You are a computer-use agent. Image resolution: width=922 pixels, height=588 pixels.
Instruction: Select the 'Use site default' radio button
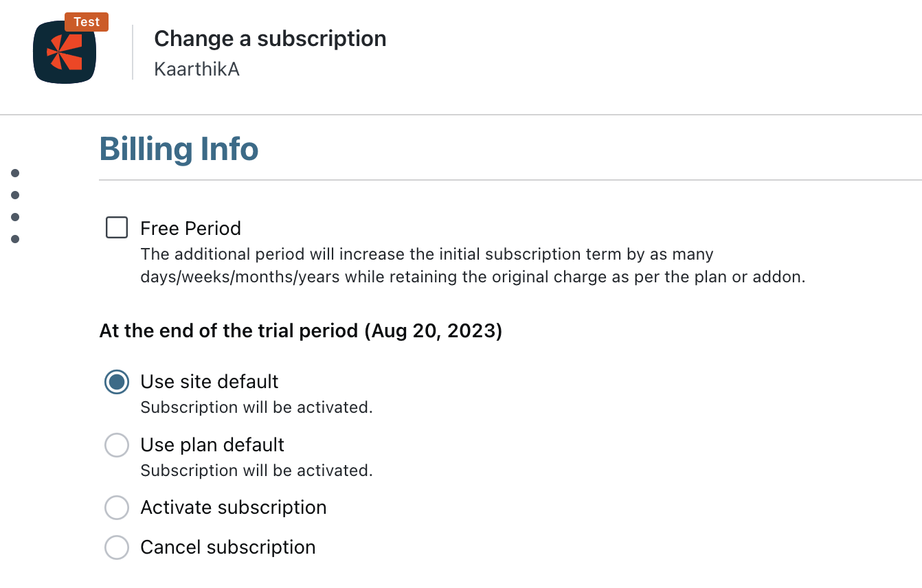pos(117,382)
